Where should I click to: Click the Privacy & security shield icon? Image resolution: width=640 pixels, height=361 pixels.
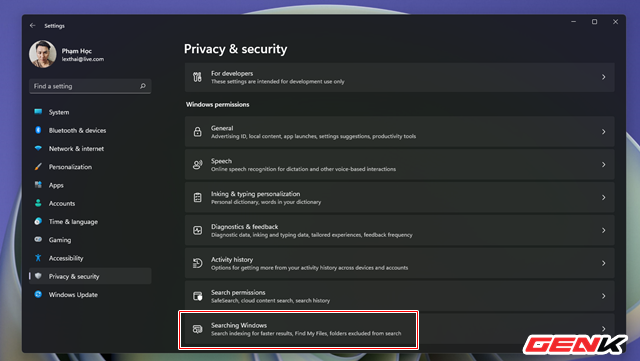coord(38,276)
